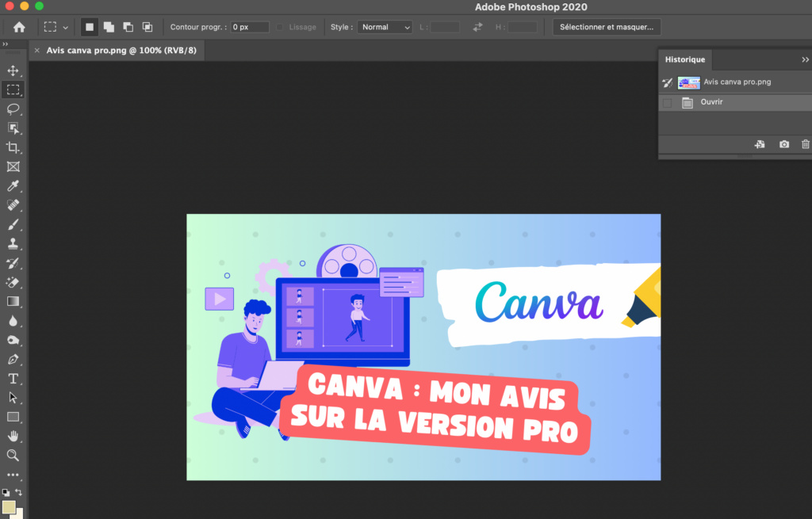
Task: Select the Healing Brush tool
Action: pos(13,205)
